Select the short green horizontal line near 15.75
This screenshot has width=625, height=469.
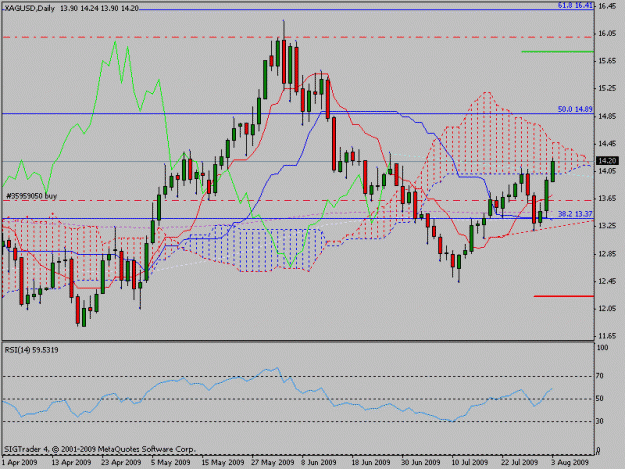[x=557, y=51]
